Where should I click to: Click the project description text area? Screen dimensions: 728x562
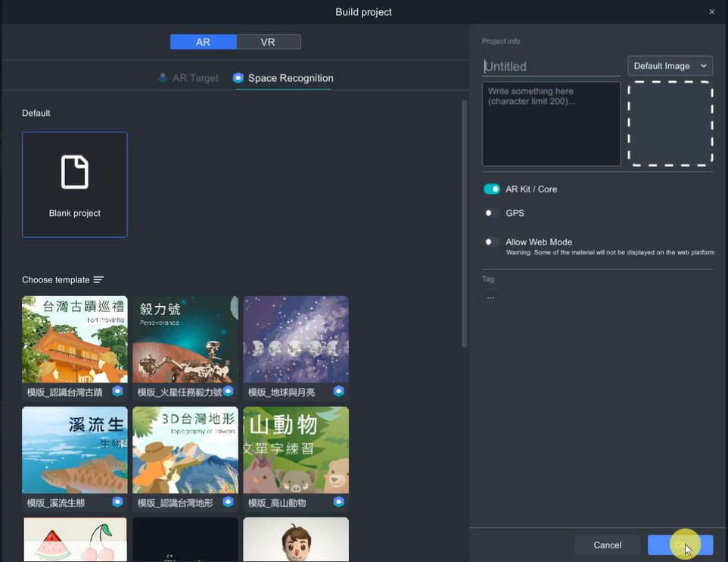[x=551, y=123]
